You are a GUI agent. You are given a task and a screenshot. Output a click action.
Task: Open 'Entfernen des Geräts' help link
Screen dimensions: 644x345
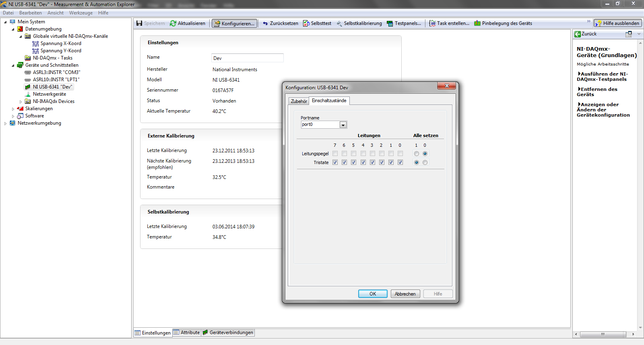click(x=597, y=92)
